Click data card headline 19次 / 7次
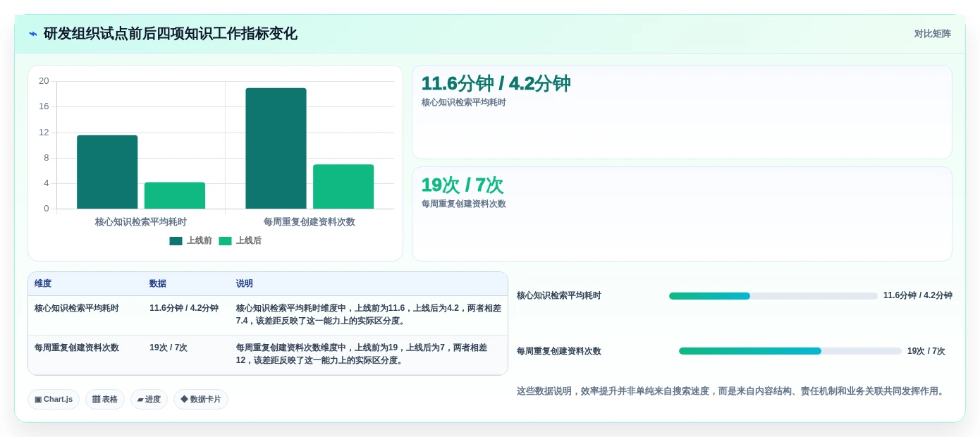Image resolution: width=980 pixels, height=437 pixels. click(x=463, y=185)
